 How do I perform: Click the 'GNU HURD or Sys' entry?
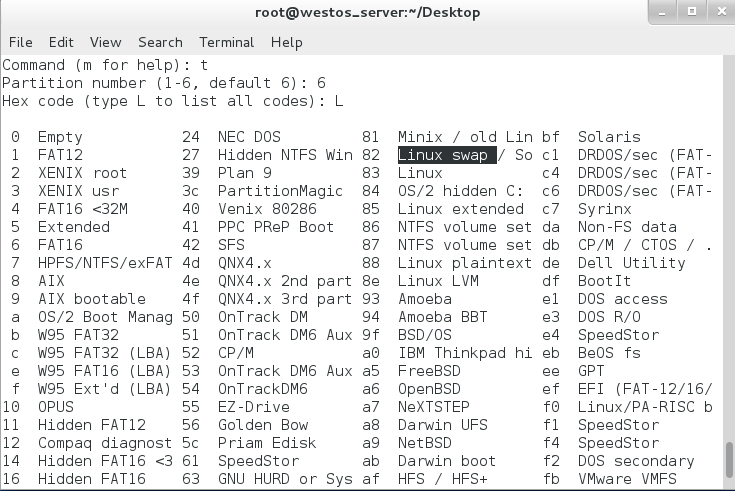(285, 479)
